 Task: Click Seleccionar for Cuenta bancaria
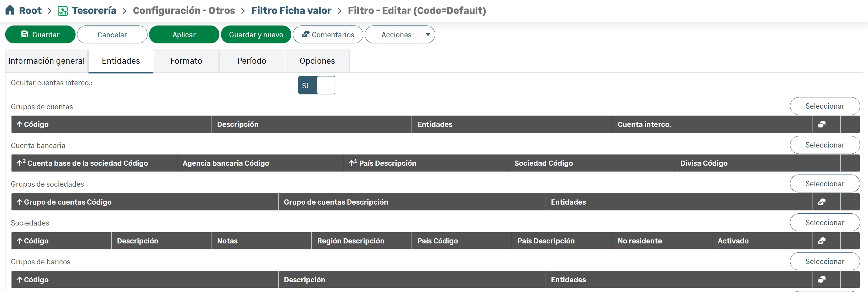tap(824, 145)
